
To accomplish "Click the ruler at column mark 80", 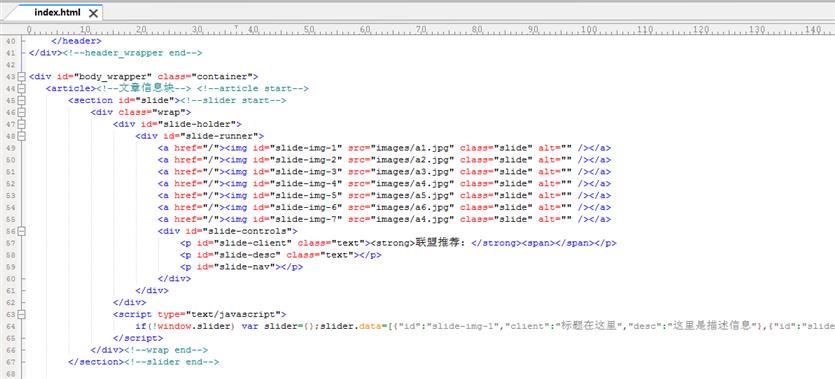I will (x=477, y=29).
